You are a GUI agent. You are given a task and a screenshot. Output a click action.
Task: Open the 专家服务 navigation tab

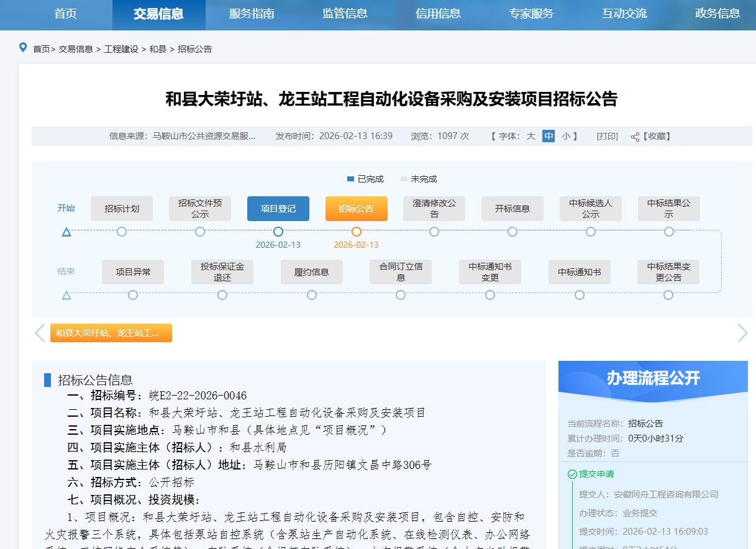click(531, 14)
